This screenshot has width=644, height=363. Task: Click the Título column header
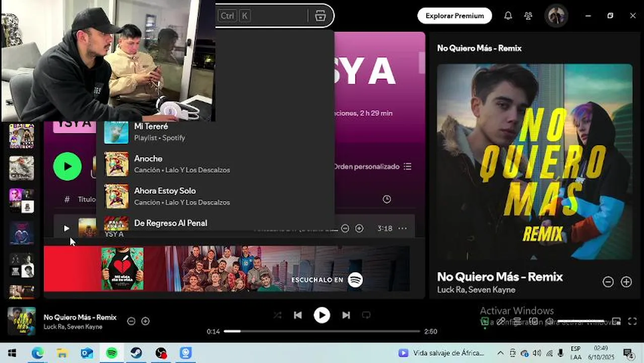[87, 199]
